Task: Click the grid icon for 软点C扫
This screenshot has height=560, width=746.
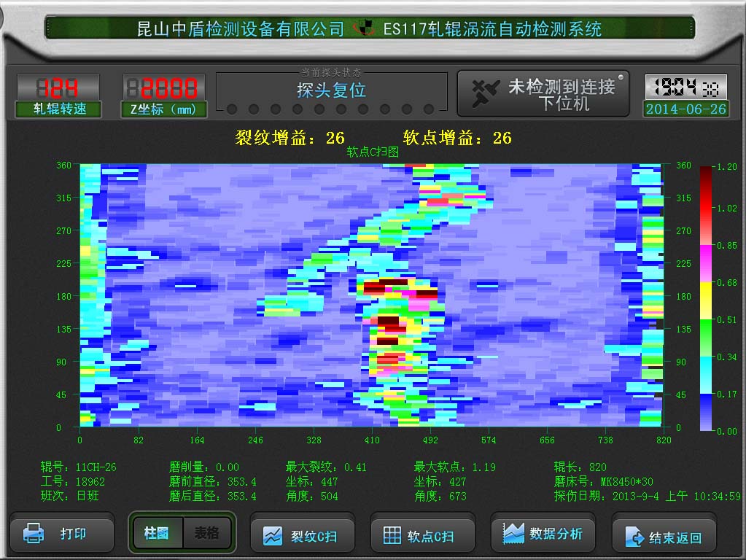Action: (x=392, y=535)
